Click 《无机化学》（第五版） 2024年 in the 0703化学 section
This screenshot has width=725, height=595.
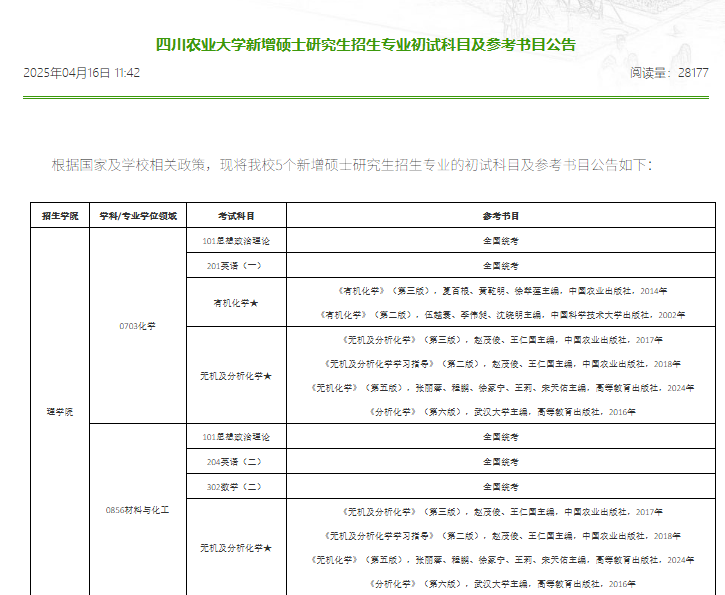click(501, 388)
